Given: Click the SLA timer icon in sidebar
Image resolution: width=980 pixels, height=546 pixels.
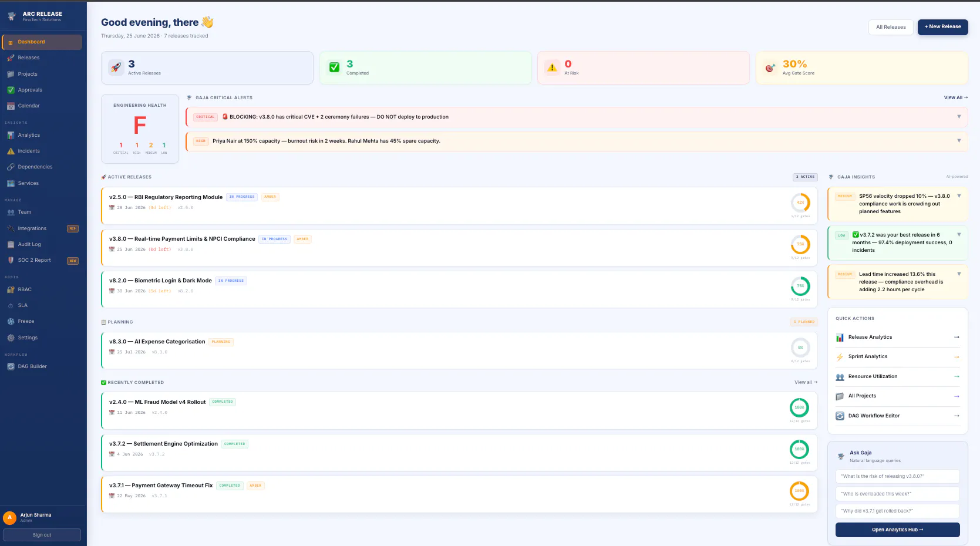Looking at the screenshot, I should 11,306.
